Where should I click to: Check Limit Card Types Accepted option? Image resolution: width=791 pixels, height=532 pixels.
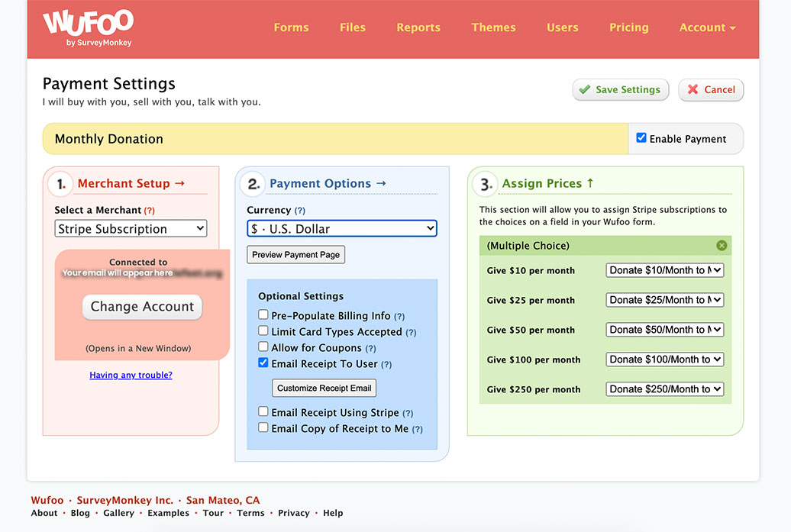pos(263,330)
